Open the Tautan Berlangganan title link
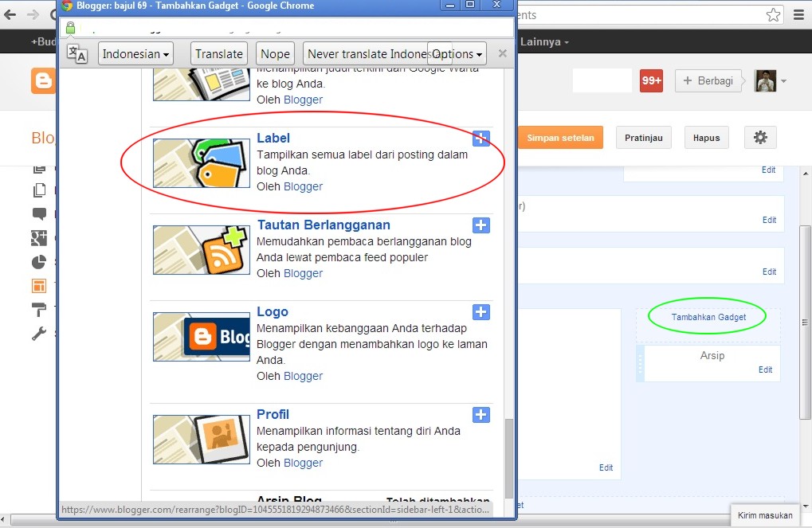The image size is (812, 528). pos(324,225)
